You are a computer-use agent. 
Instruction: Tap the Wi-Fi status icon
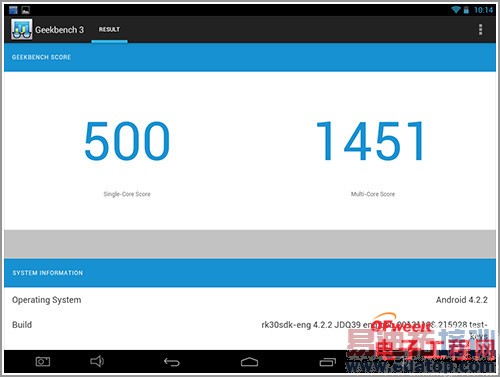coord(456,10)
